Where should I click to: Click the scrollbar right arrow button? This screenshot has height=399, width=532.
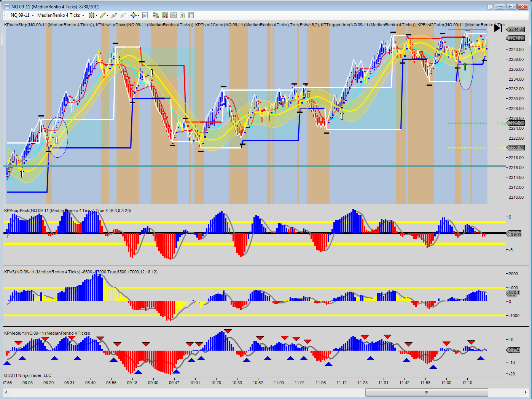pos(526,392)
